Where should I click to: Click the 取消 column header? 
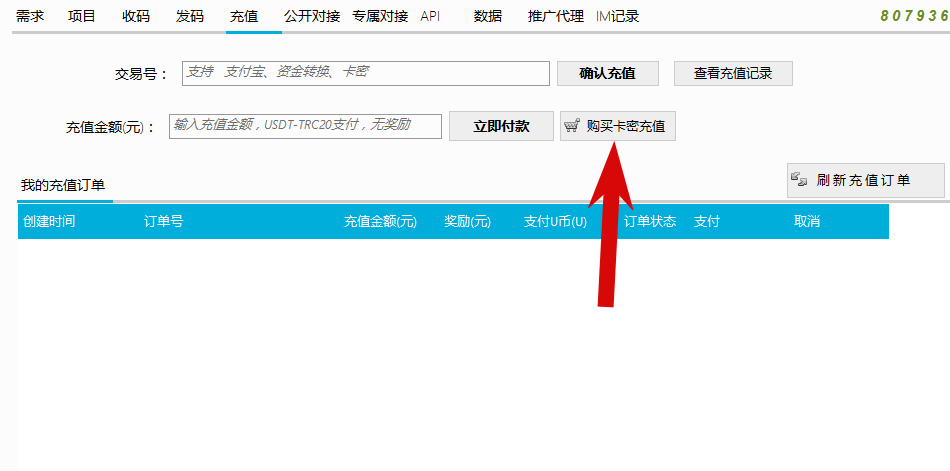807,221
